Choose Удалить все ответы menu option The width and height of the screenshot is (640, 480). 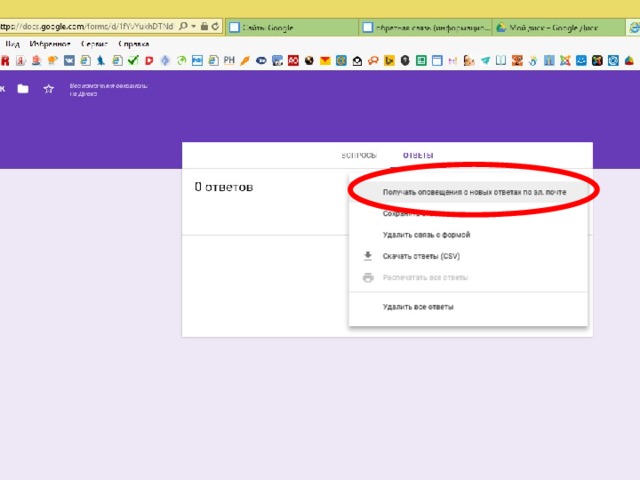(x=418, y=307)
